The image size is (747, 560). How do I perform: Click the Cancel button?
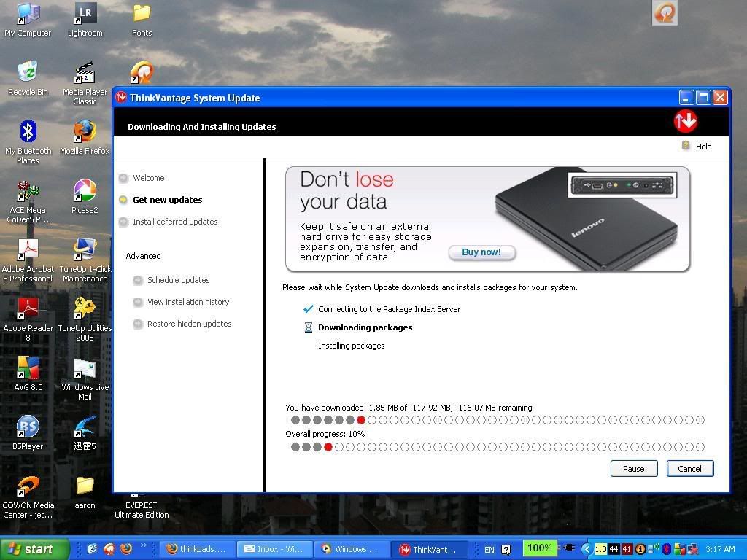pos(690,469)
